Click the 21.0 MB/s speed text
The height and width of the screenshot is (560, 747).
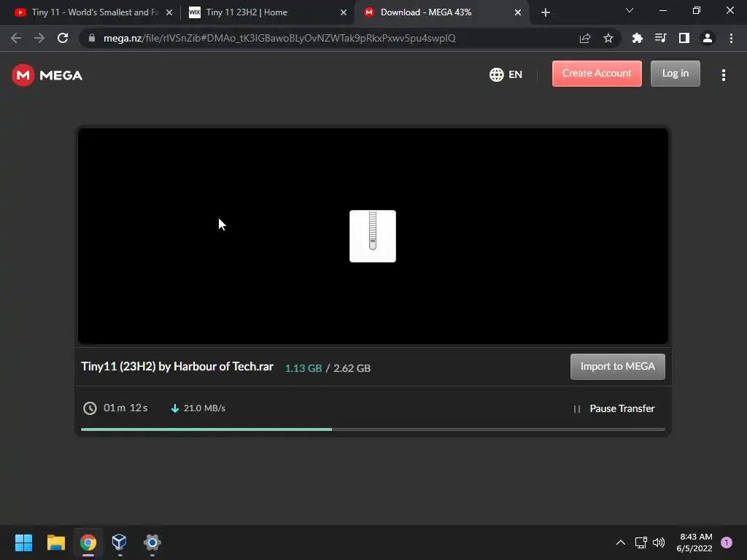point(204,408)
